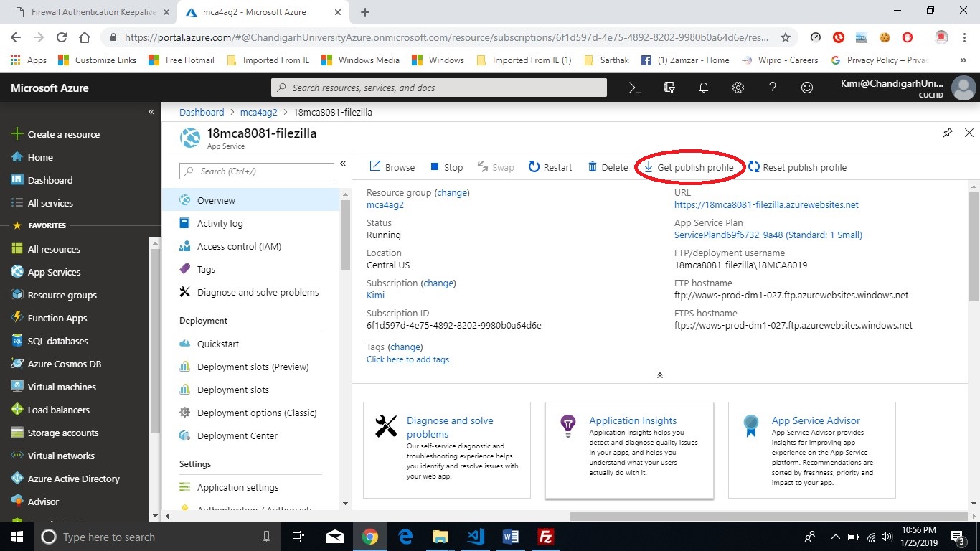Open the notifications bell
The image size is (980, 551).
point(704,88)
